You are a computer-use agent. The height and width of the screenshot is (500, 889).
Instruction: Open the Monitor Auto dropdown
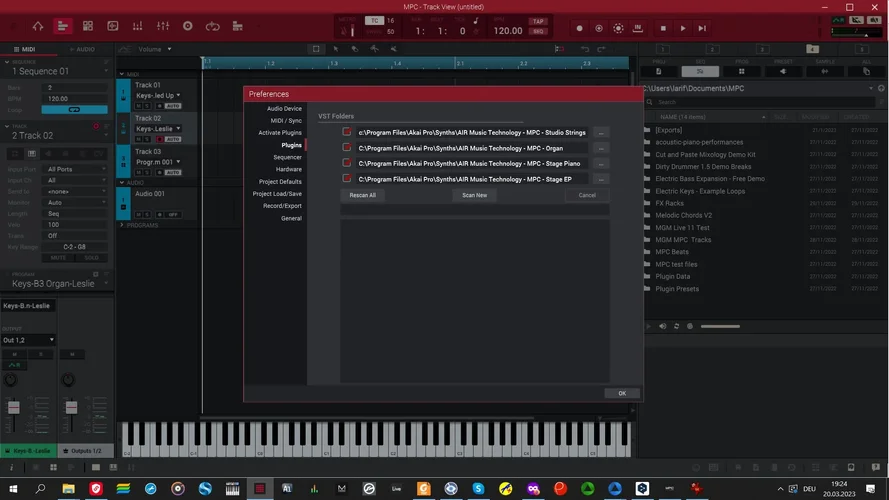click(x=76, y=202)
